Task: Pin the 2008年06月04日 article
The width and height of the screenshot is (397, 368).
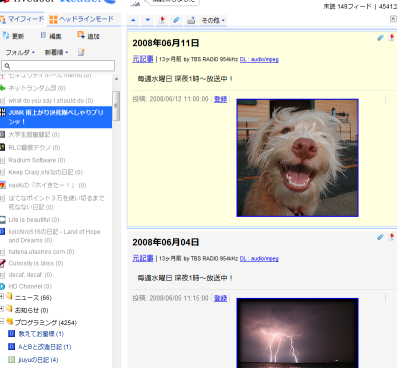Action: click(392, 237)
